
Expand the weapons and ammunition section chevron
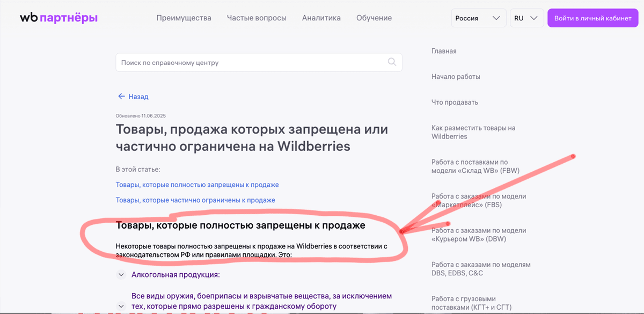point(120,306)
